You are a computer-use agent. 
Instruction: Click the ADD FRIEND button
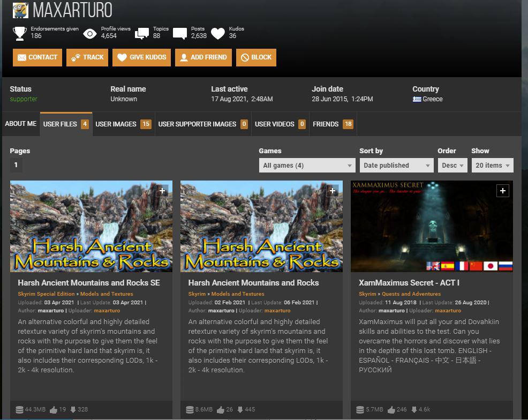click(203, 57)
